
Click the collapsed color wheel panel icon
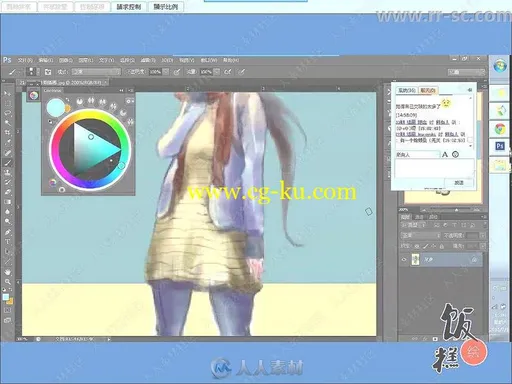[x=33, y=95]
